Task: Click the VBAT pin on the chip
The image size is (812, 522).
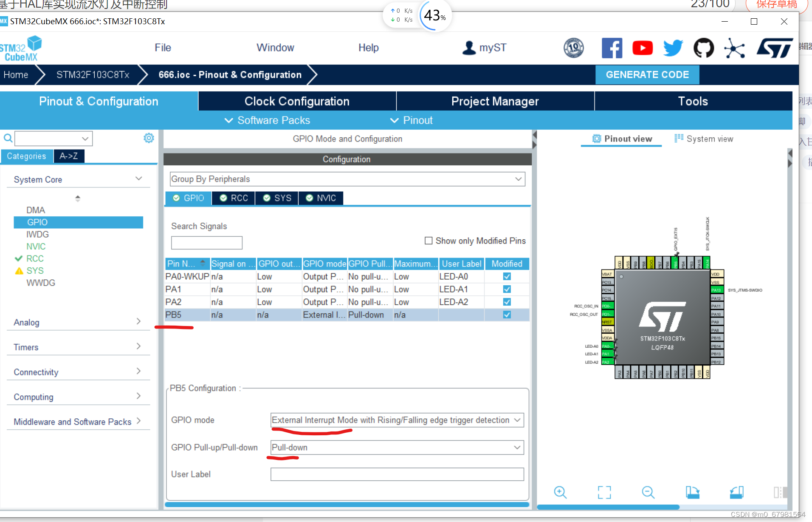Action: [x=607, y=274]
